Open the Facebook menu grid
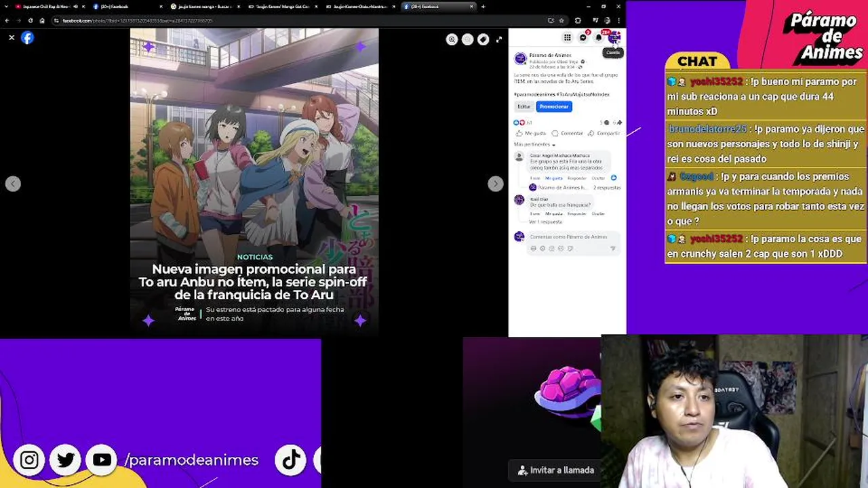 coord(567,37)
